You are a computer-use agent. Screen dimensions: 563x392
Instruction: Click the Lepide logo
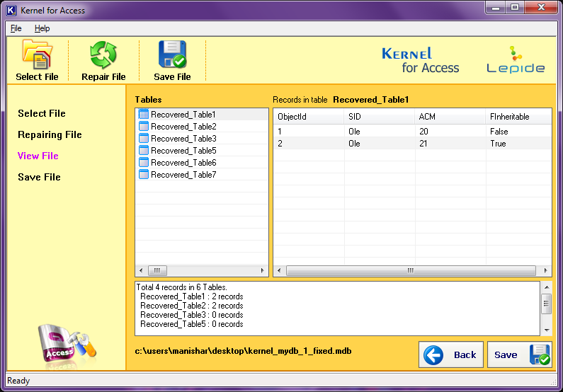point(516,60)
